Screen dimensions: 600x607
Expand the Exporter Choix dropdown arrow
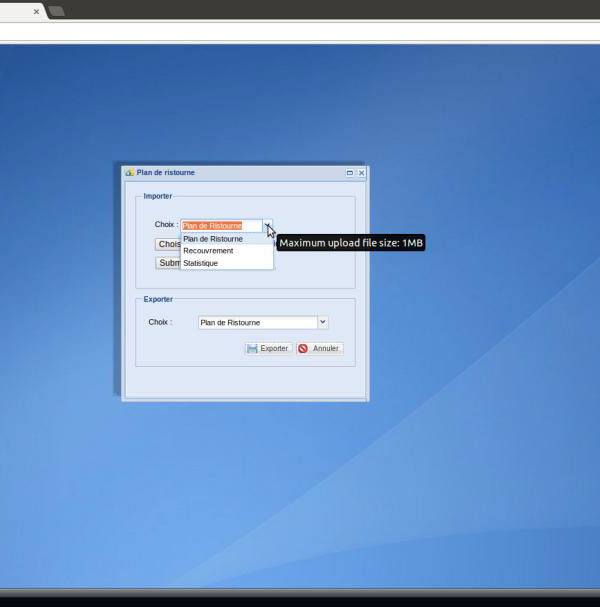coord(322,322)
